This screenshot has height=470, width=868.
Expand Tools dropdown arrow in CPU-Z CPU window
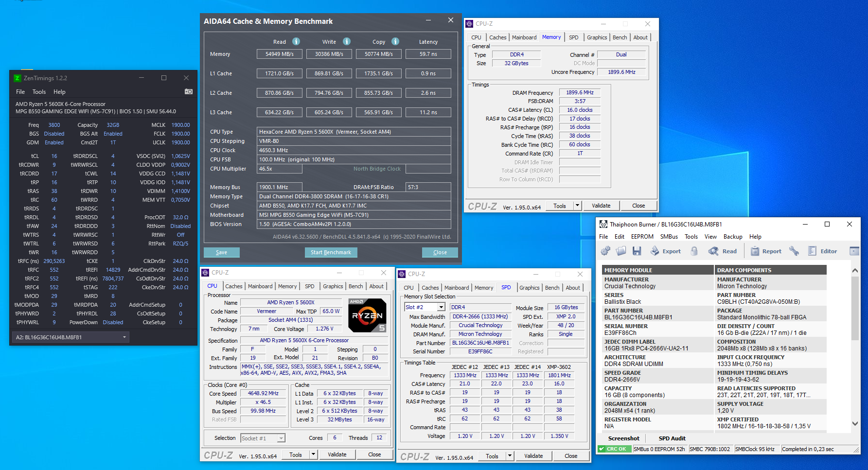click(x=314, y=454)
